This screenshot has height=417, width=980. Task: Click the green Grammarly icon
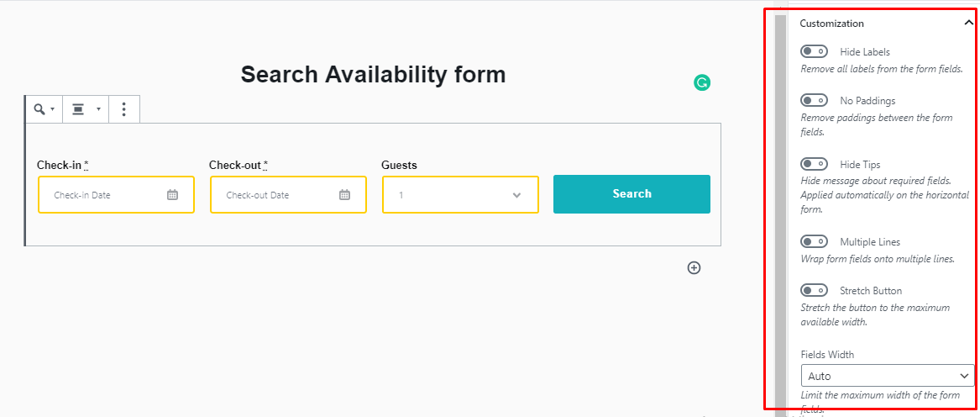(x=702, y=82)
